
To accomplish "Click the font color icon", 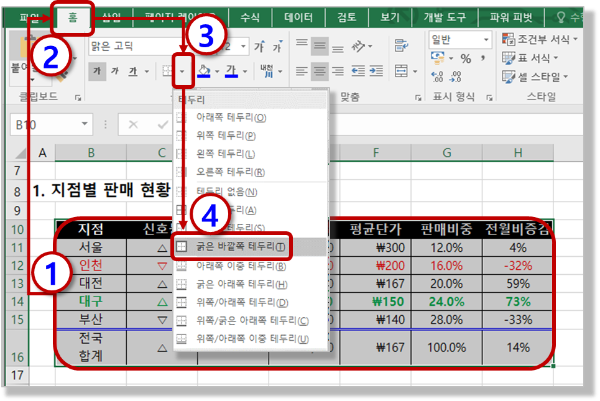I will (231, 71).
